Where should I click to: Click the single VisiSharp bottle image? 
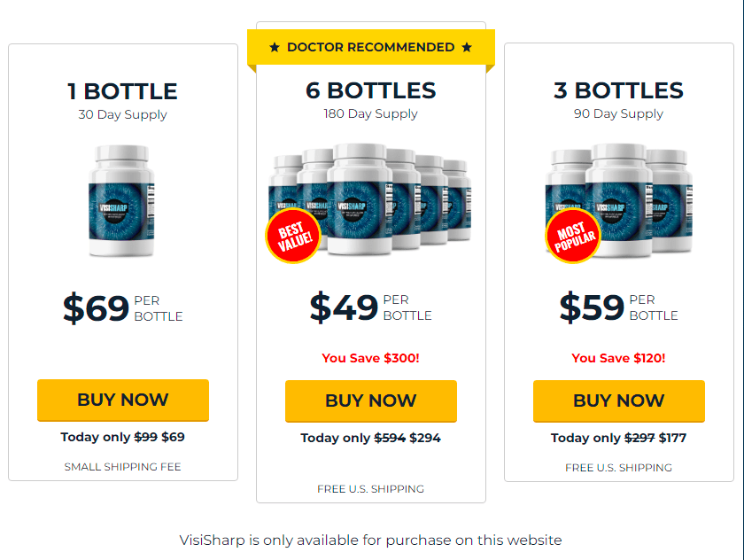(x=122, y=201)
